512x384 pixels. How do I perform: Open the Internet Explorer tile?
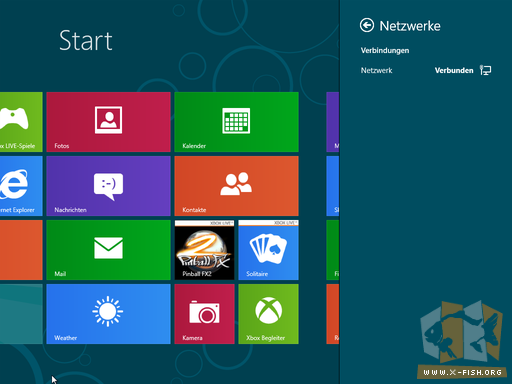click(21, 186)
